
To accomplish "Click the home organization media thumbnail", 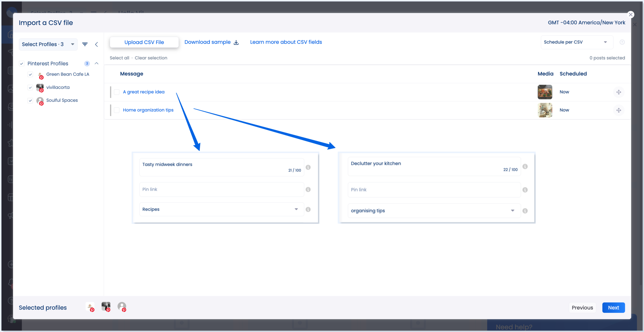I will click(x=545, y=110).
